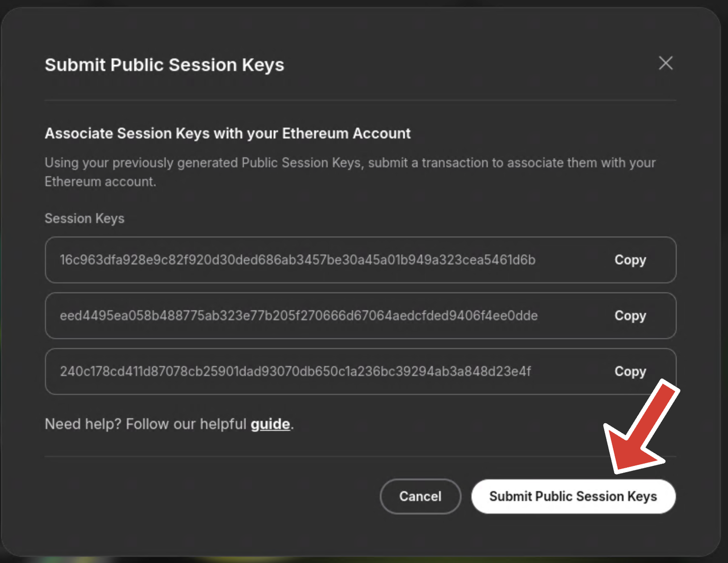Click the Associate Session Keys heading text
Viewport: 728px width, 563px height.
pos(227,133)
